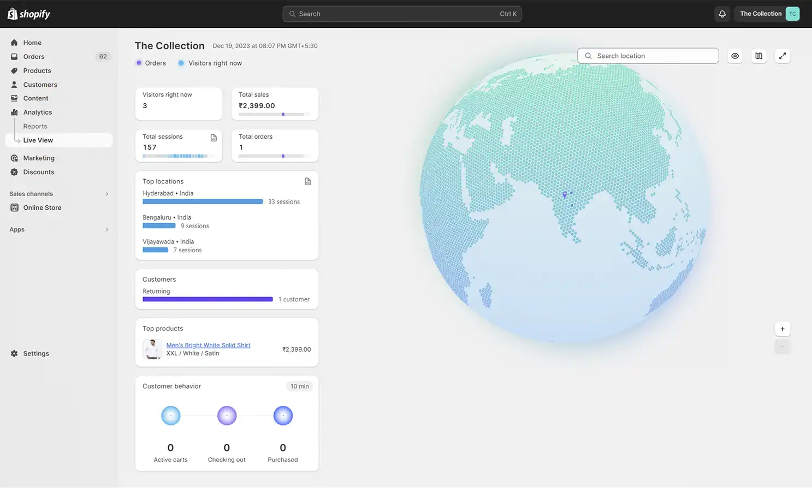812x504 pixels.
Task: Toggle the Orders legend indicator
Action: (140, 63)
